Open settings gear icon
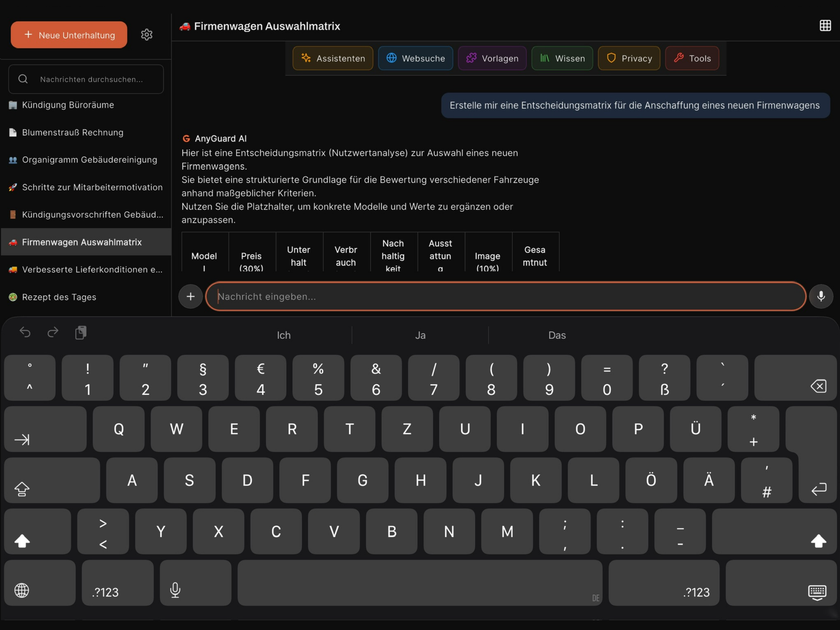 pos(147,35)
